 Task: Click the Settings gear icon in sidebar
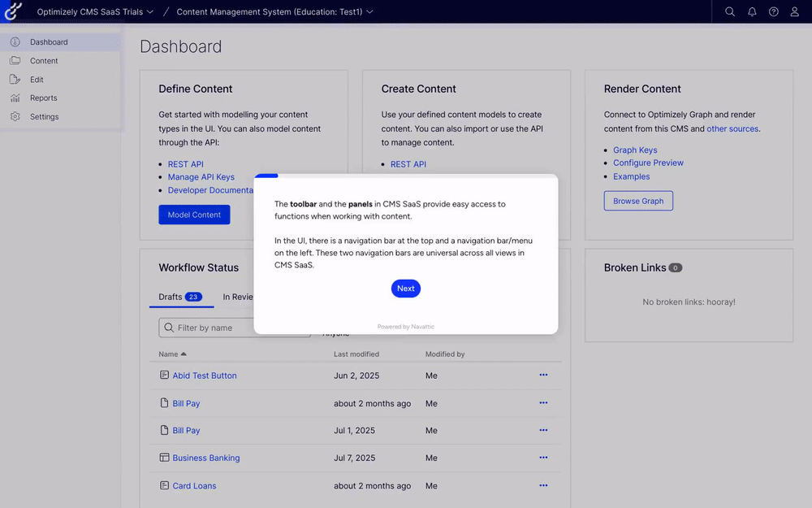point(15,117)
